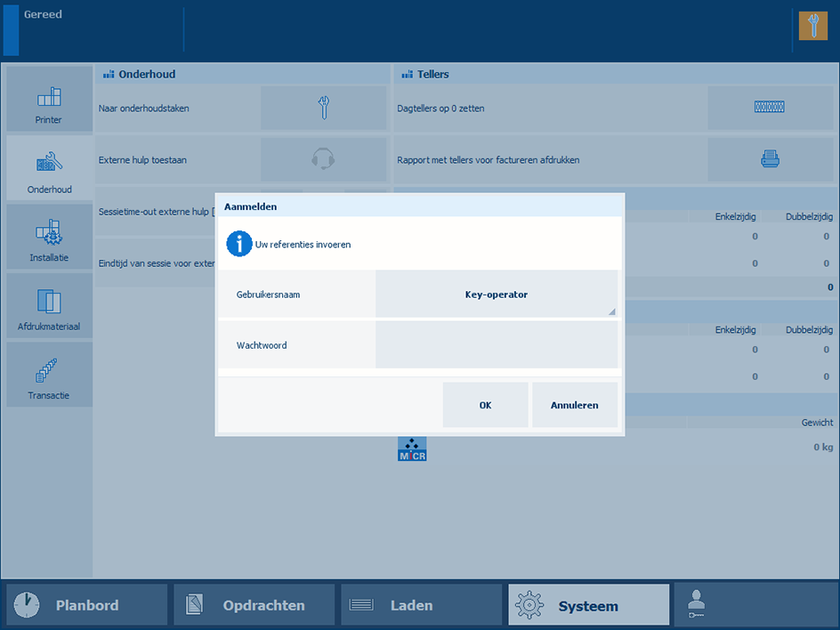The width and height of the screenshot is (840, 630).
Task: Open Afdrukmateriaal in the sidebar
Action: [x=49, y=306]
